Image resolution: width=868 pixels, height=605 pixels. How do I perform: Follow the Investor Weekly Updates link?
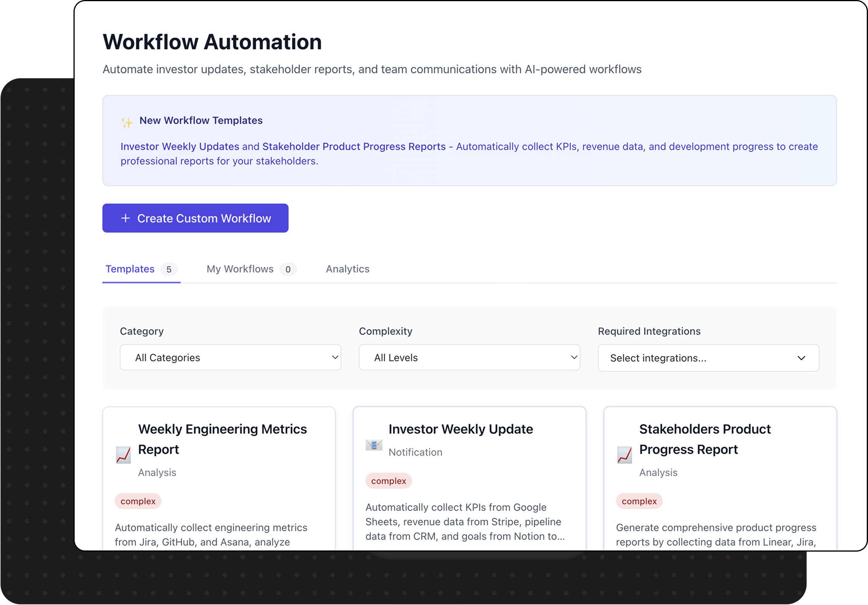(180, 147)
